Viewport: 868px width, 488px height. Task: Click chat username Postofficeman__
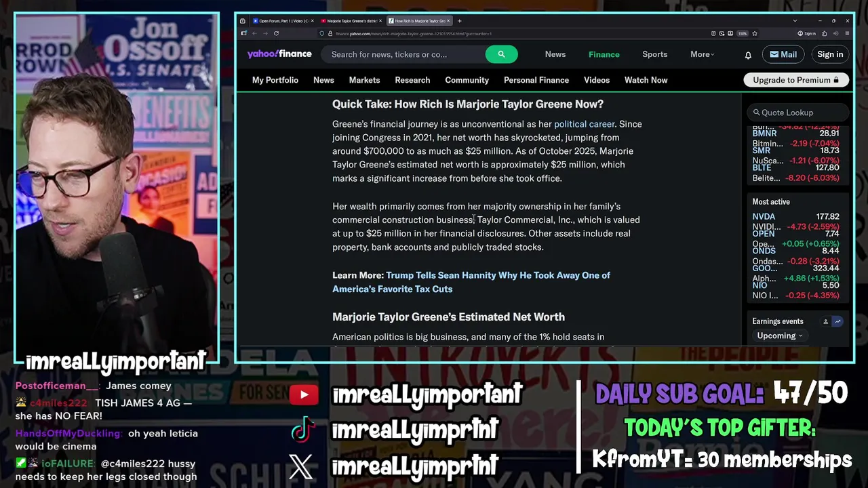(x=57, y=386)
